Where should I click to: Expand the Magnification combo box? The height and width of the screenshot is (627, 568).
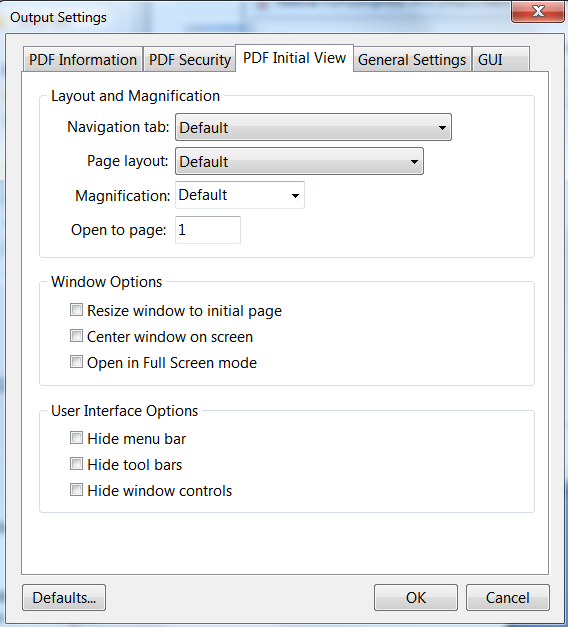point(240,195)
